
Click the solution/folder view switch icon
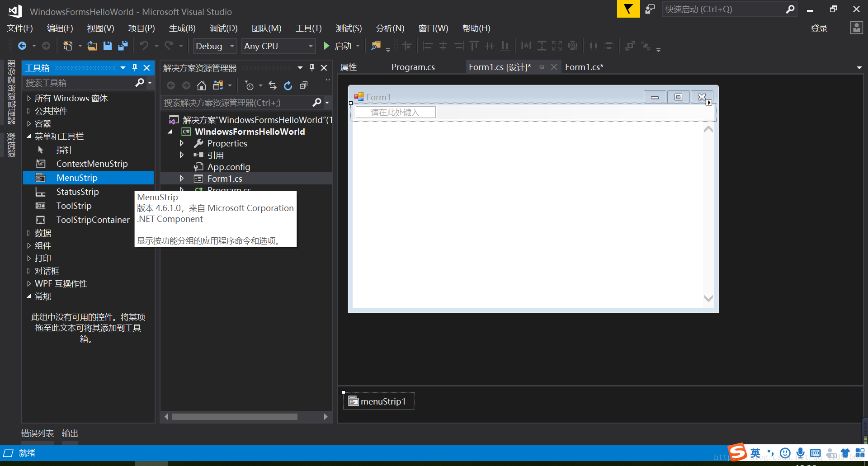218,85
